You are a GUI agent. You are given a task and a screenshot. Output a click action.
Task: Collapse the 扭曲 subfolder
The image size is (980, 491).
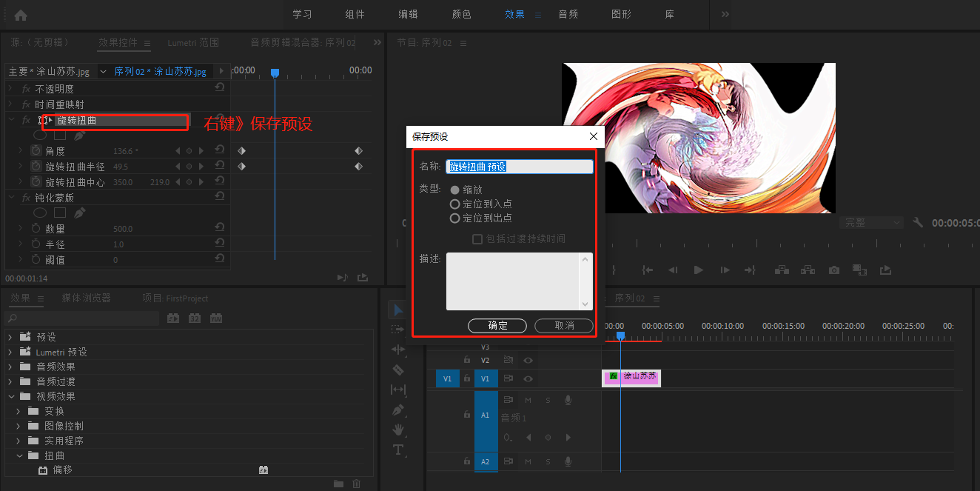(x=19, y=455)
